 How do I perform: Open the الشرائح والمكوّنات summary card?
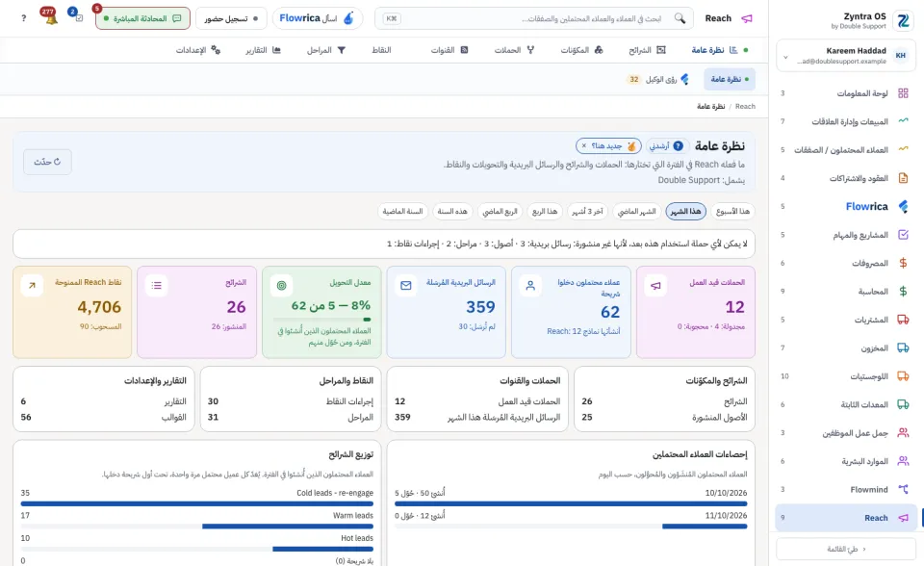coord(664,399)
